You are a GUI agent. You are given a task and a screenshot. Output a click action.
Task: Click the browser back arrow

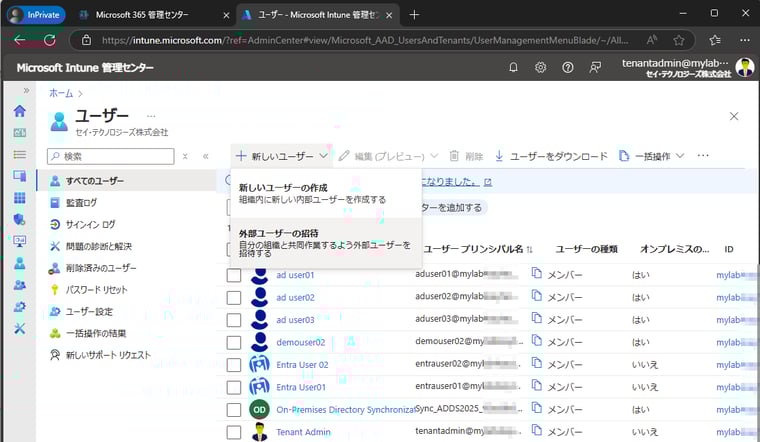click(x=19, y=40)
